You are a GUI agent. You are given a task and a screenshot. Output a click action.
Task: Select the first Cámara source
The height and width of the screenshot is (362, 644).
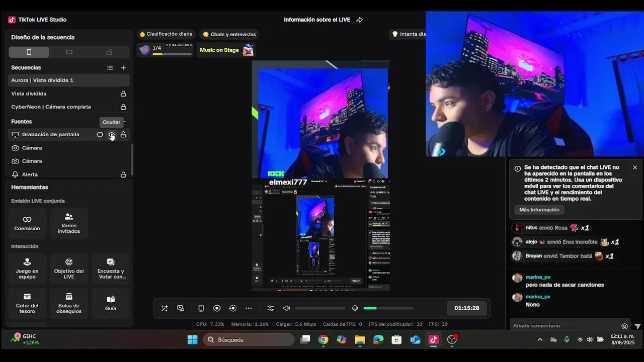pyautogui.click(x=69, y=148)
